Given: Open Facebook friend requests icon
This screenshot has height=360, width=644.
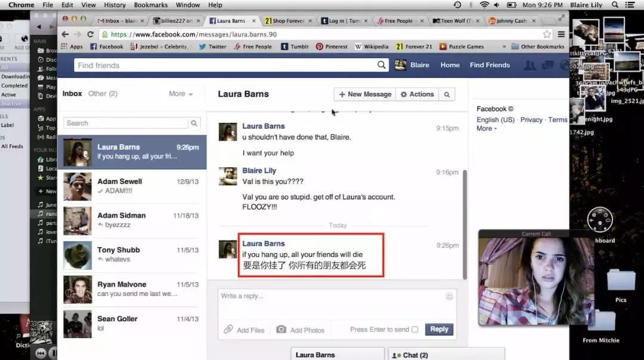Looking at the screenshot, I should click(530, 65).
